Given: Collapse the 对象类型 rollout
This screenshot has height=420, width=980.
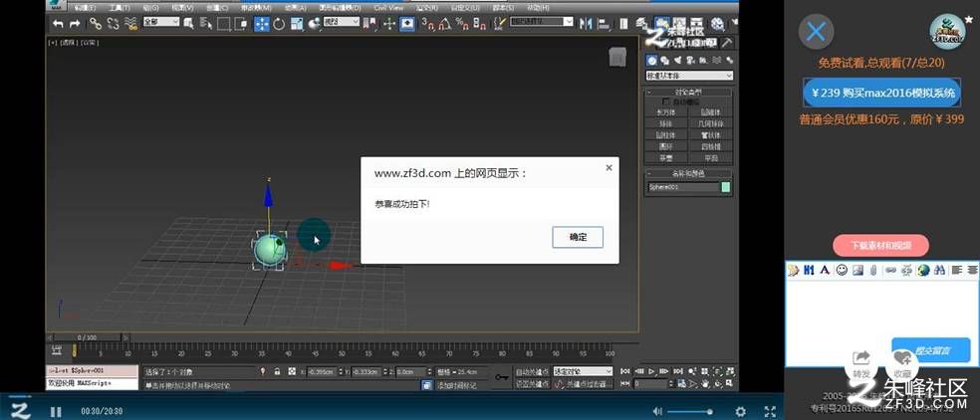Looking at the screenshot, I should [x=689, y=92].
